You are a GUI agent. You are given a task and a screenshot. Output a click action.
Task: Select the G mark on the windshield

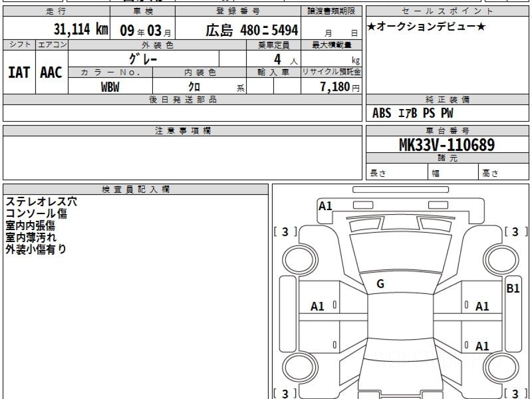click(x=380, y=285)
